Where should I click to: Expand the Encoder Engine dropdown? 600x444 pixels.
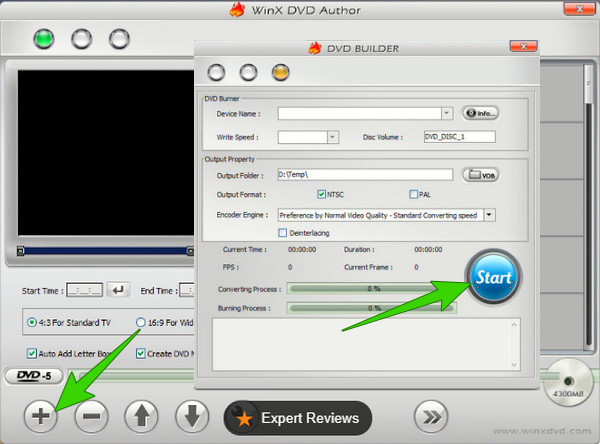489,215
